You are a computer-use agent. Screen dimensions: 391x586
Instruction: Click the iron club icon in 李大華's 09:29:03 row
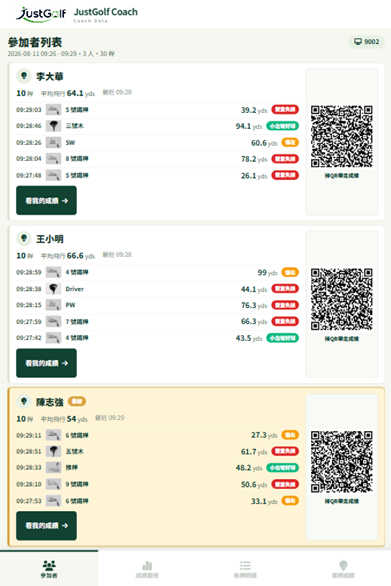click(53, 110)
